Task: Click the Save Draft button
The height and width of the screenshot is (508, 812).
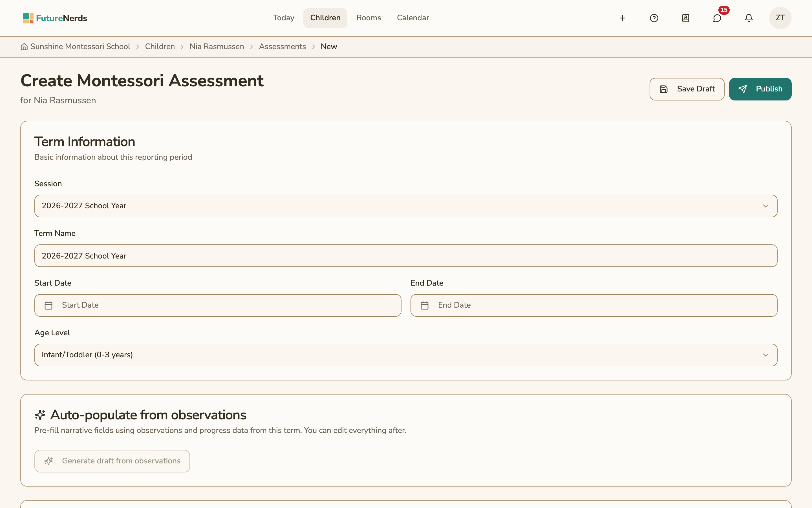Action: click(687, 89)
